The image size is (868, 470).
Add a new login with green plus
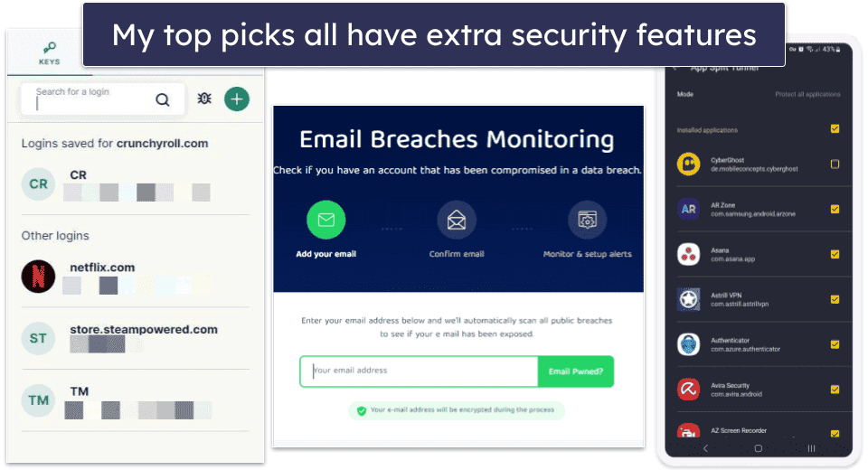237,99
